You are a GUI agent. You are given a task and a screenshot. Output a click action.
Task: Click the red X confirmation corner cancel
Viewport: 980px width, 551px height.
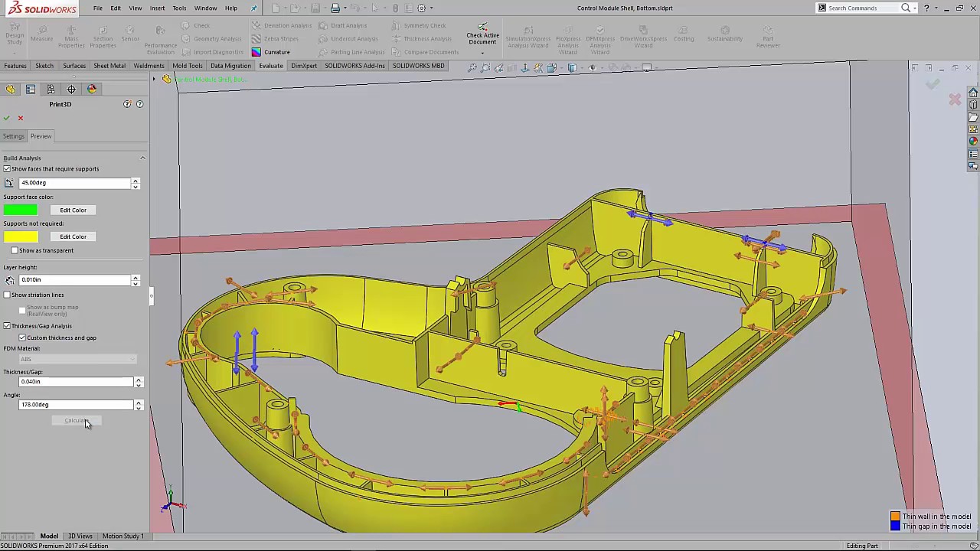coord(955,100)
